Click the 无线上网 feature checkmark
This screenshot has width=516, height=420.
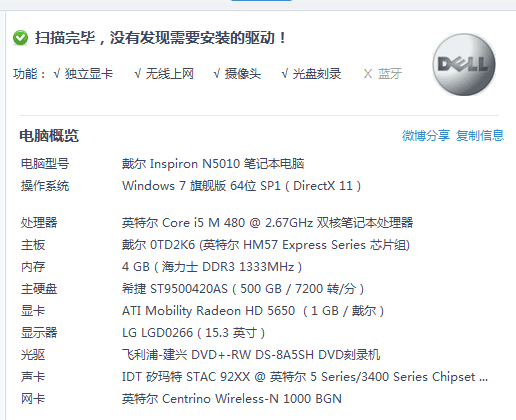click(x=138, y=74)
